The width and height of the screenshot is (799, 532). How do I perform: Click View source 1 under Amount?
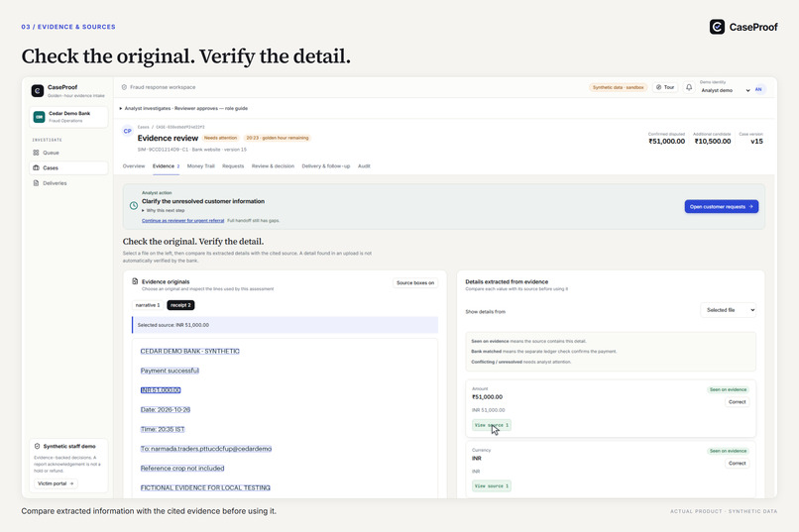[x=492, y=425]
